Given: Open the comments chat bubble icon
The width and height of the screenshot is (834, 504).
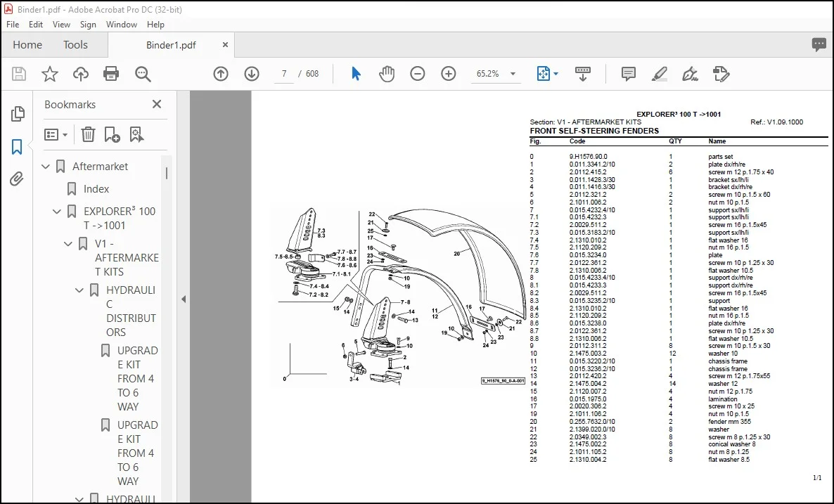Looking at the screenshot, I should point(819,45).
